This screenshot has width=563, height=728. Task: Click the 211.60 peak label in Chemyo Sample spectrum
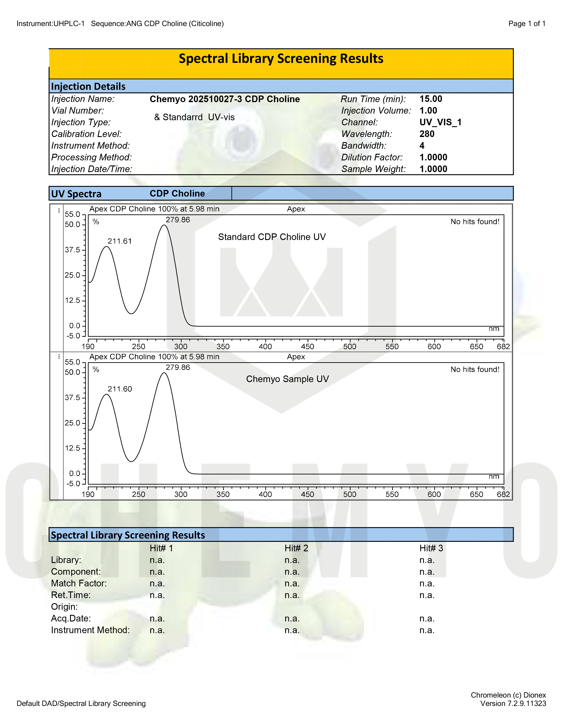pyautogui.click(x=120, y=389)
